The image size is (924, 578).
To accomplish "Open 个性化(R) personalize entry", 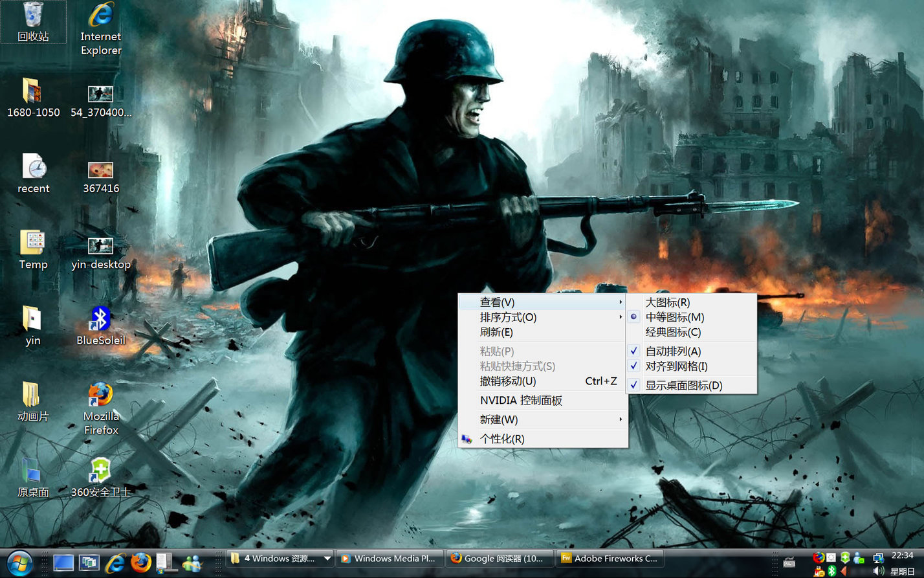I will [542, 439].
